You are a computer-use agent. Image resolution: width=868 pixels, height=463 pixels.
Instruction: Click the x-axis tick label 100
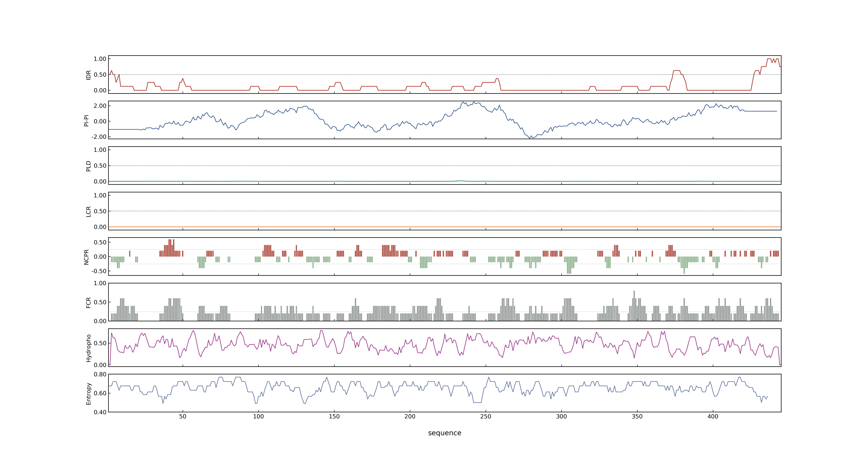(258, 416)
